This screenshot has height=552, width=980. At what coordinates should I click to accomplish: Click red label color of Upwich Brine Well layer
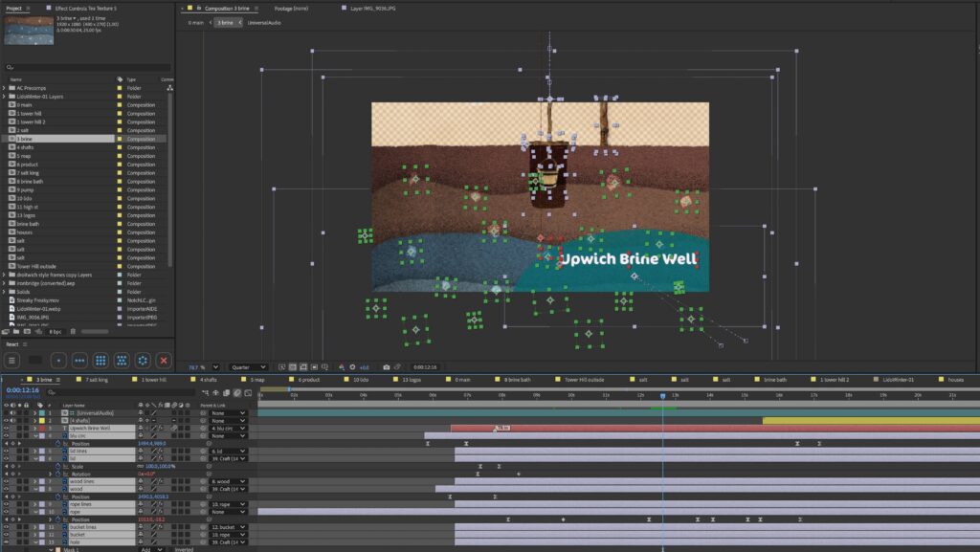(x=42, y=429)
